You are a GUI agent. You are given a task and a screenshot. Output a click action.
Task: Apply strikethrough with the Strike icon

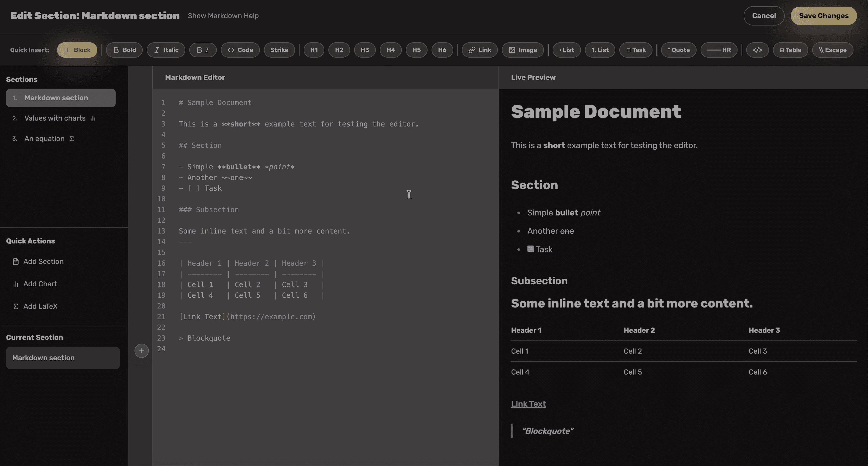(279, 50)
